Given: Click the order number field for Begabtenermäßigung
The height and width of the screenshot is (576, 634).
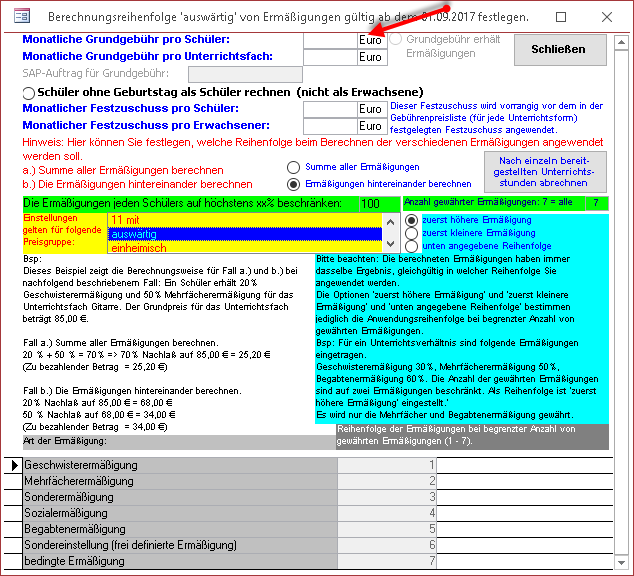Looking at the screenshot, I should click(x=387, y=529).
